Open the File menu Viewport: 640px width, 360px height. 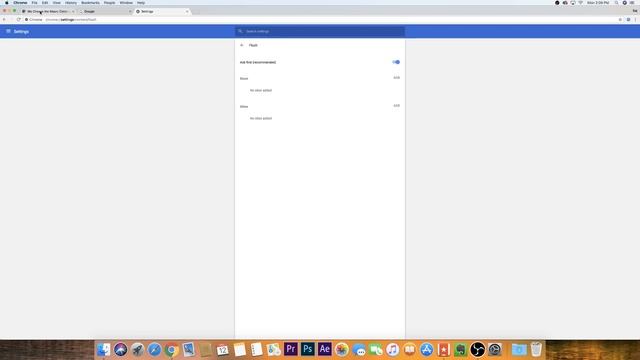(34, 3)
